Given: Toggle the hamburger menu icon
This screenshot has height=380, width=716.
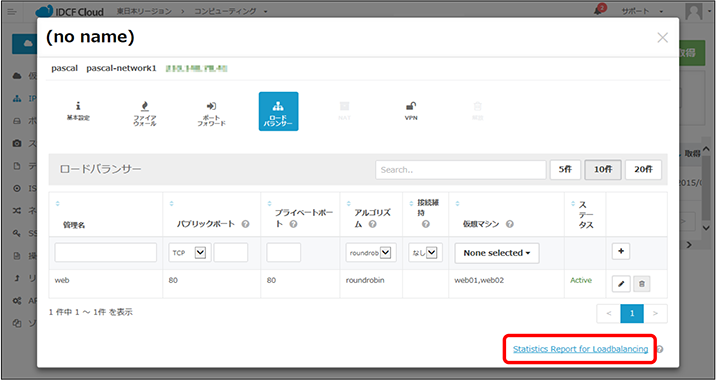Looking at the screenshot, I should point(12,11).
